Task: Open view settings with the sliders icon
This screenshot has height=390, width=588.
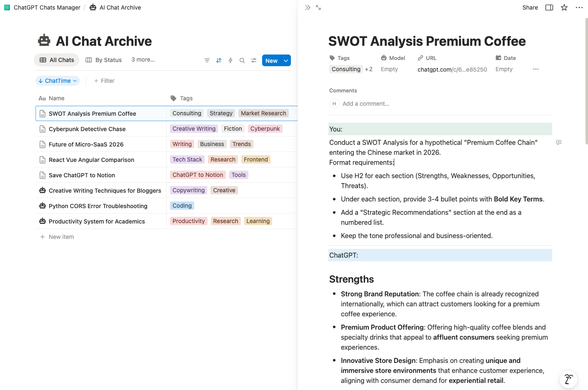Action: 254,60
